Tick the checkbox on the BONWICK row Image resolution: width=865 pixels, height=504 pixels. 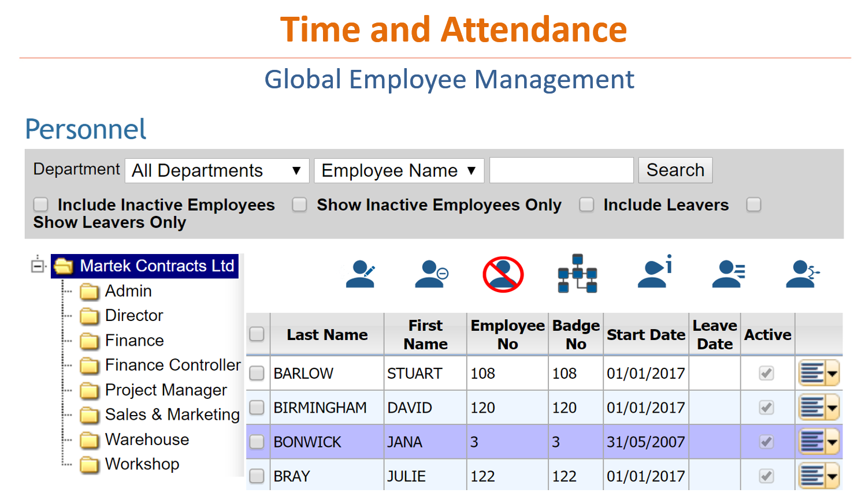257,441
